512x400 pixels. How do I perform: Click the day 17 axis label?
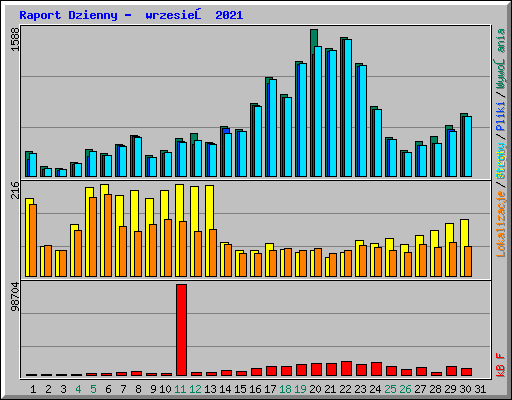(270, 389)
